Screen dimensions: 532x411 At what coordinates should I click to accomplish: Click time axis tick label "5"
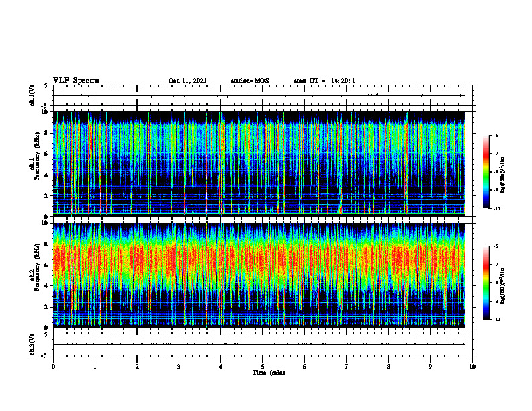(x=263, y=367)
